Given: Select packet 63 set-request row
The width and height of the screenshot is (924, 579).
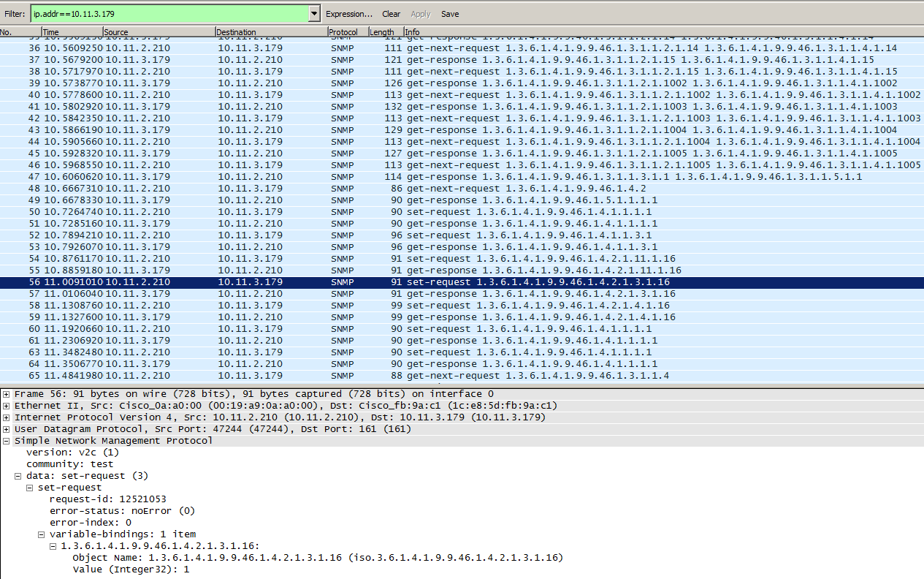Looking at the screenshot, I should [462, 352].
